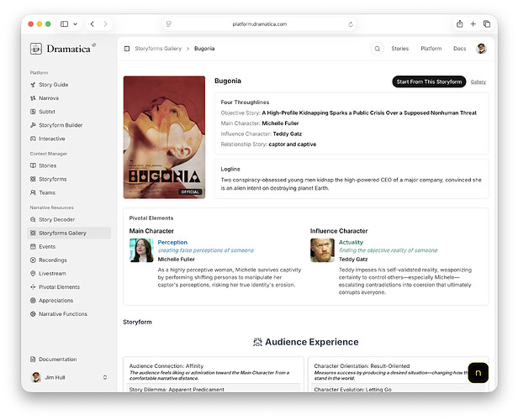Viewport: 518px width, 420px height.
Task: Click the Bugonia breadcrumb text
Action: click(204, 49)
